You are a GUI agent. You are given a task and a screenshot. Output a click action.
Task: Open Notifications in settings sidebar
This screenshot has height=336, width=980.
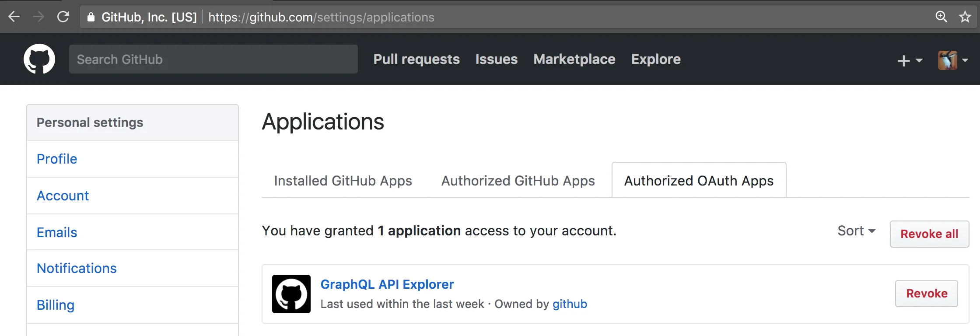[x=77, y=268]
